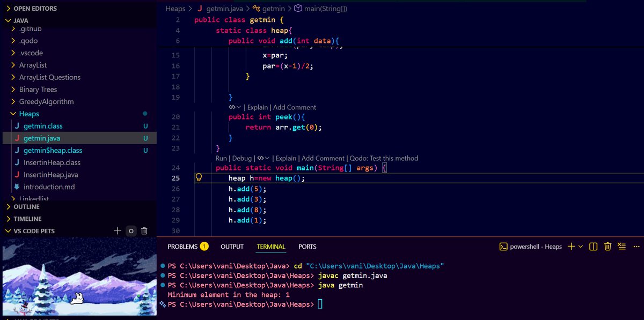Click the class symbol icon in breadcrumb
This screenshot has height=320, width=644.
pos(257,9)
